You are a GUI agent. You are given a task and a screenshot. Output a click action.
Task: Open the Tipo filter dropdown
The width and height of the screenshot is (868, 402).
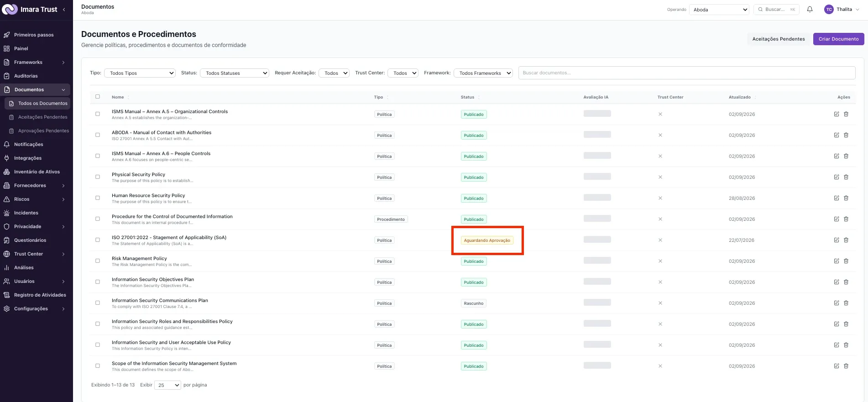[140, 73]
